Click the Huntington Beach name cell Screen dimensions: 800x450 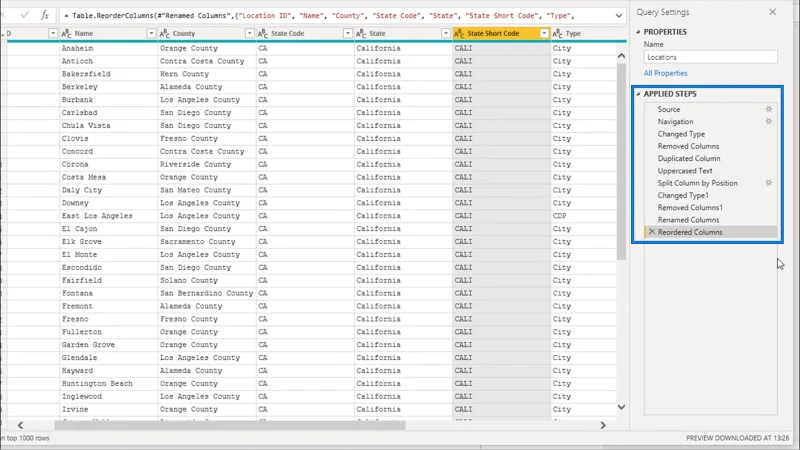pyautogui.click(x=108, y=384)
